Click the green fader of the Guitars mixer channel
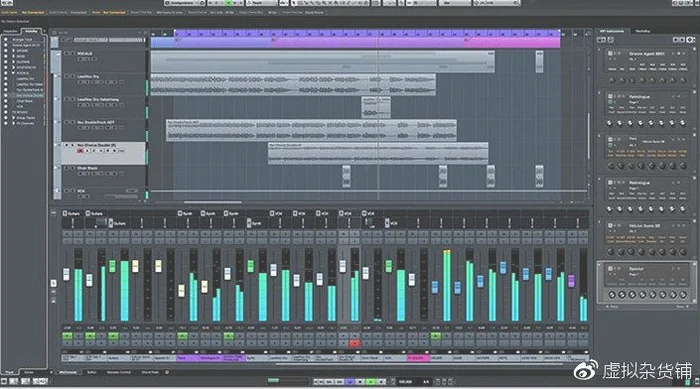 pyautogui.click(x=112, y=266)
